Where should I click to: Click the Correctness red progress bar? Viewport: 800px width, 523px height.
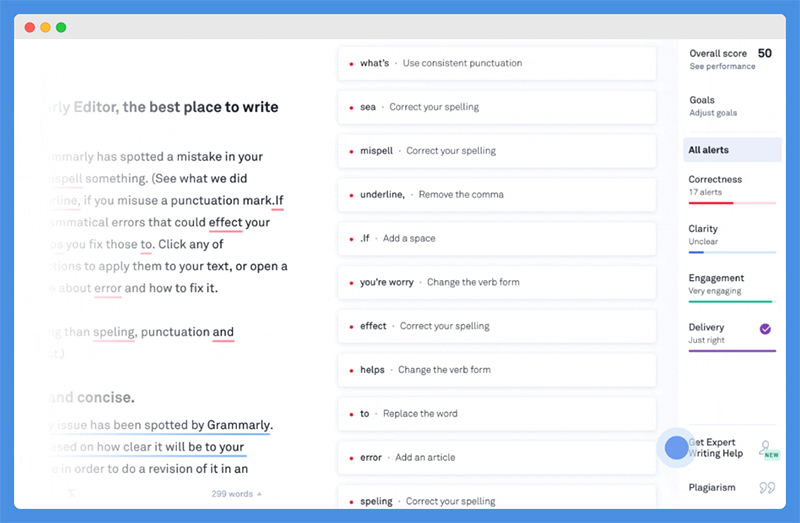coord(732,203)
